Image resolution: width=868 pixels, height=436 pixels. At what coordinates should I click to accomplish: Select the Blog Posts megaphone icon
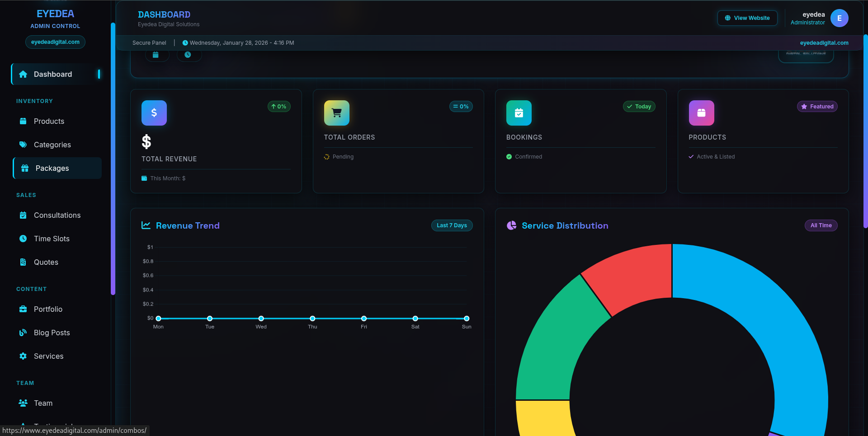23,333
